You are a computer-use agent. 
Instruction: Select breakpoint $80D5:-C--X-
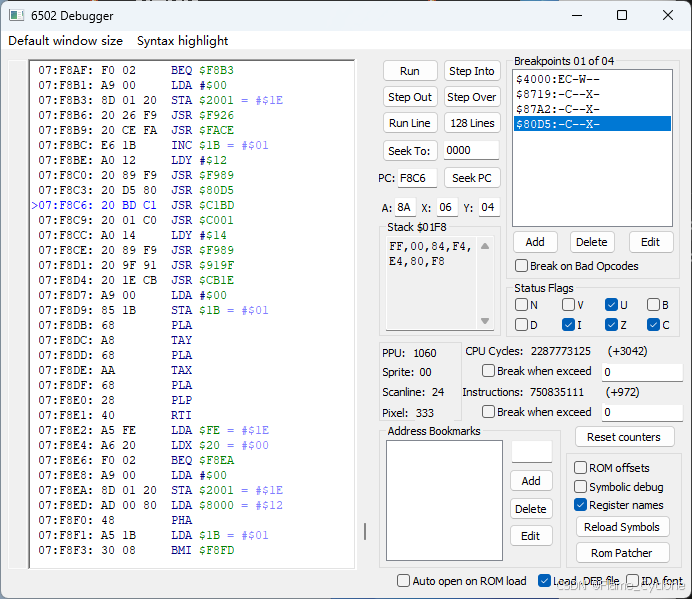(x=592, y=124)
